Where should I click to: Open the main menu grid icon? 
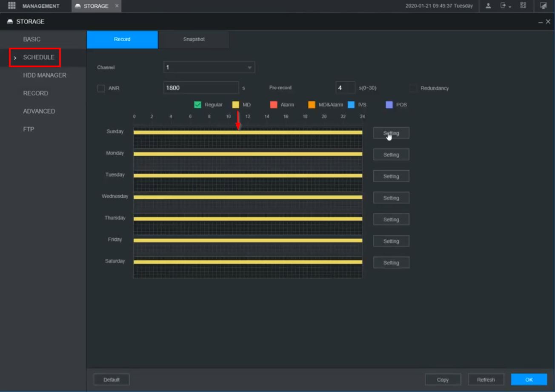click(11, 6)
